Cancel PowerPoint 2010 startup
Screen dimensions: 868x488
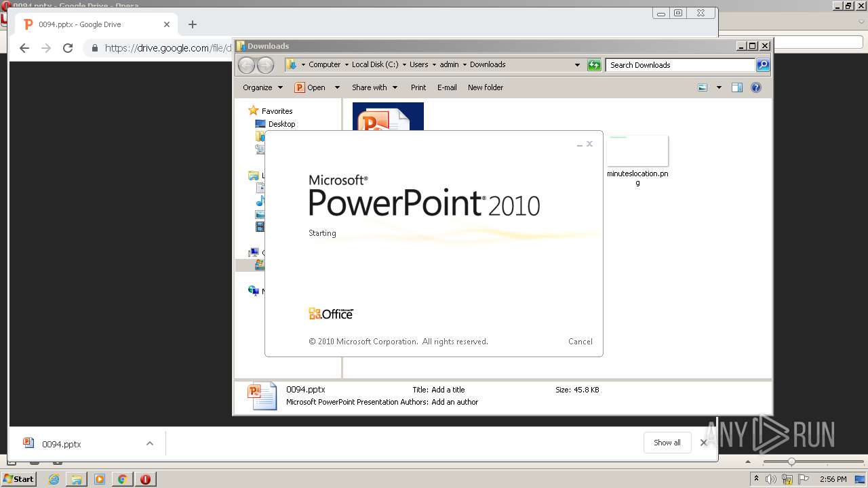(580, 342)
